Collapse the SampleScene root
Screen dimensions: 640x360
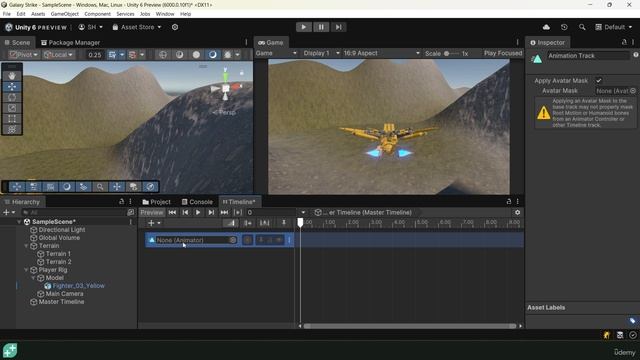point(19,222)
